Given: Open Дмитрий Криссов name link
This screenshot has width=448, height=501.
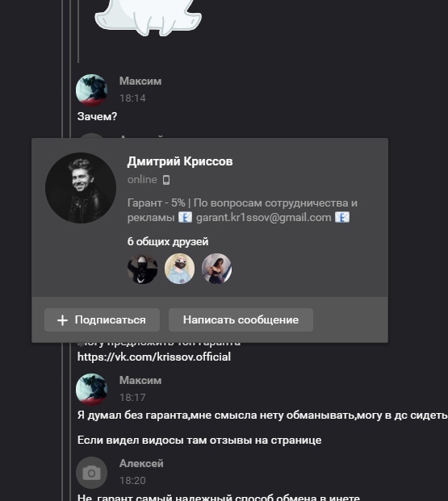Looking at the screenshot, I should click(x=180, y=161).
